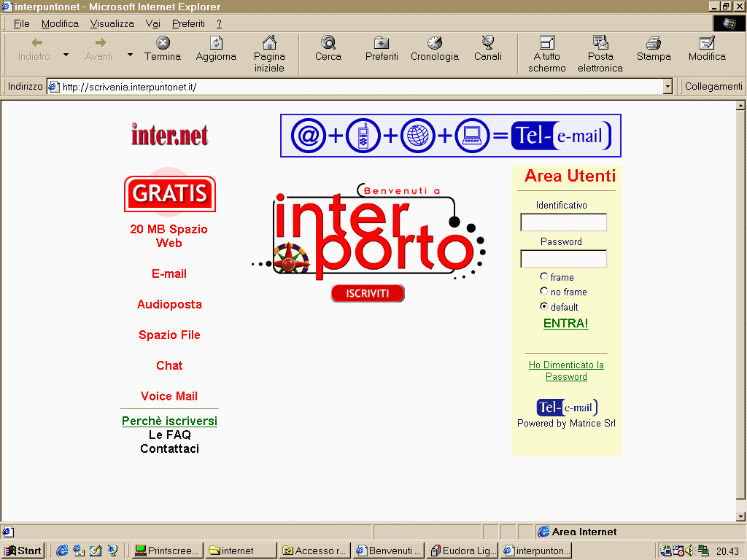Open the Perchè iscriversi link
The width and height of the screenshot is (747, 560).
pyautogui.click(x=169, y=421)
